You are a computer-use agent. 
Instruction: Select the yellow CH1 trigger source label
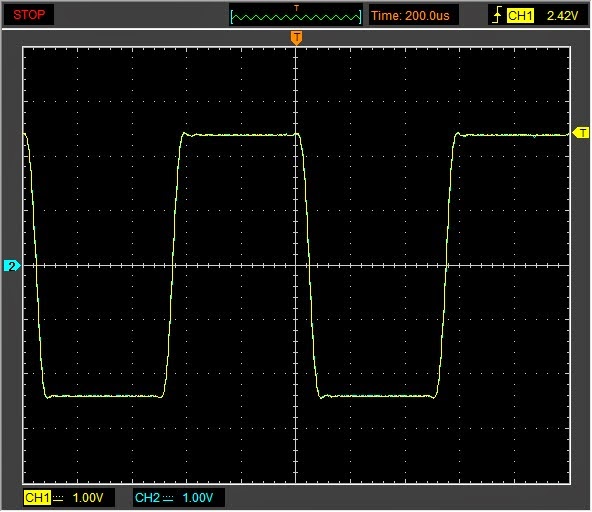click(520, 15)
